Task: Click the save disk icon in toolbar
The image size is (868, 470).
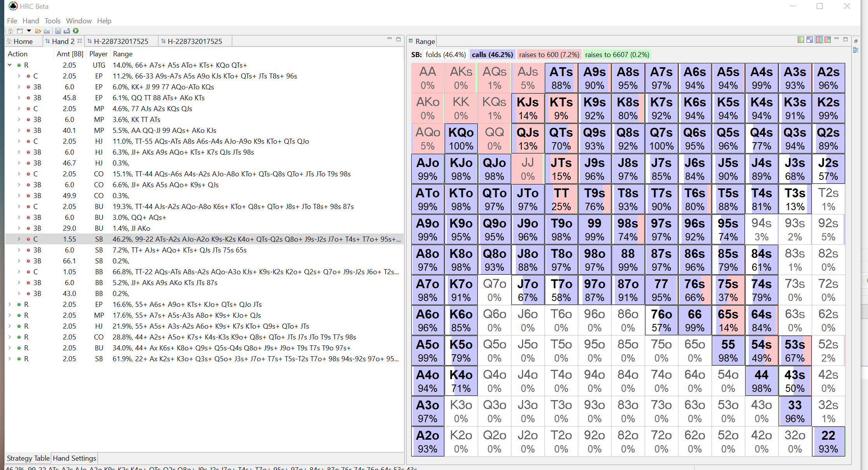Action: 58,31
